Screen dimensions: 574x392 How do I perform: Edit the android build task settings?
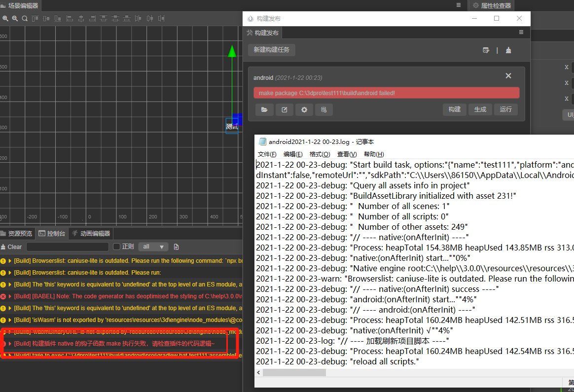coord(285,109)
